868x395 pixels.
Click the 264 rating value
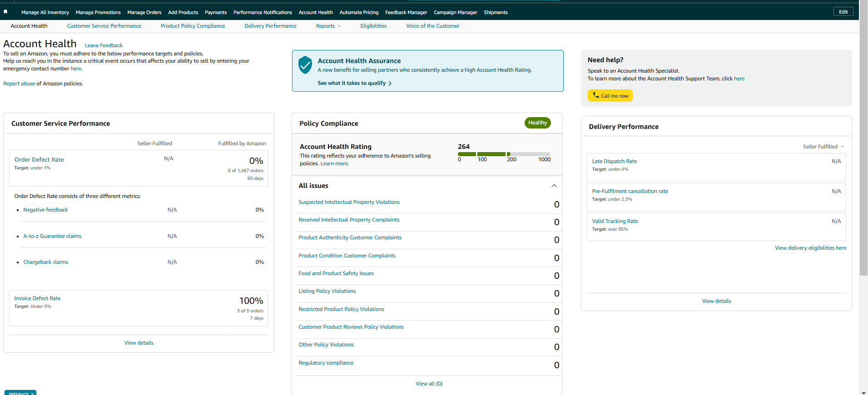tap(464, 147)
